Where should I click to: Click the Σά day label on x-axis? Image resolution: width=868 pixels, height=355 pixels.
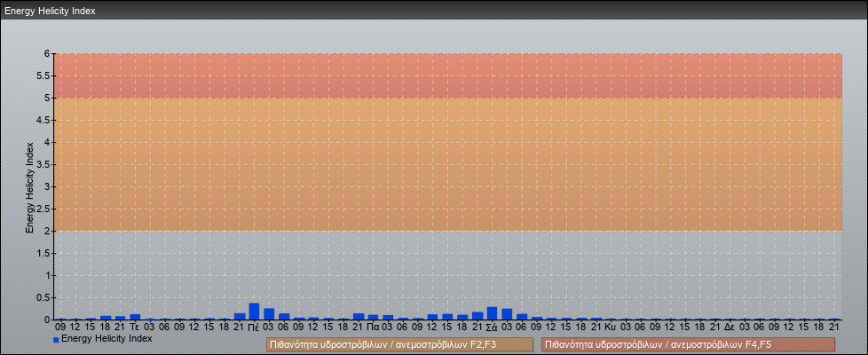click(492, 327)
